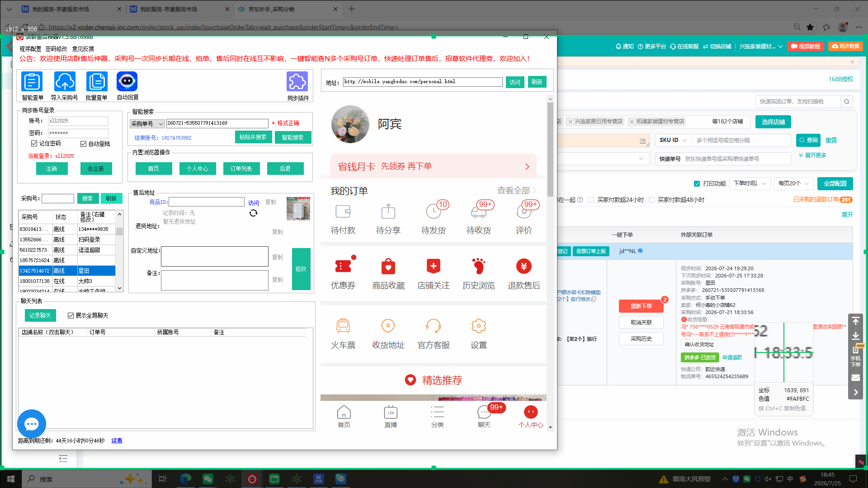Click the blue chat bubble floating icon
868x488 pixels.
(31, 424)
